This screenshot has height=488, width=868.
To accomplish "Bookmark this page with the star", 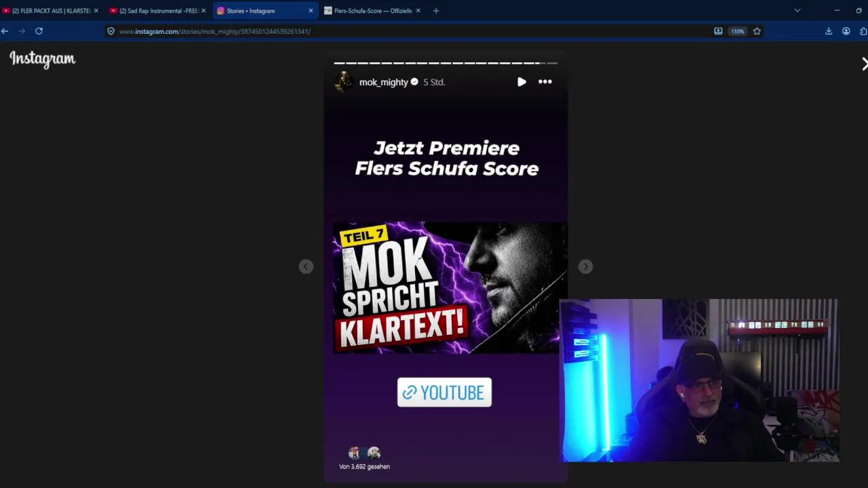I will pos(757,31).
